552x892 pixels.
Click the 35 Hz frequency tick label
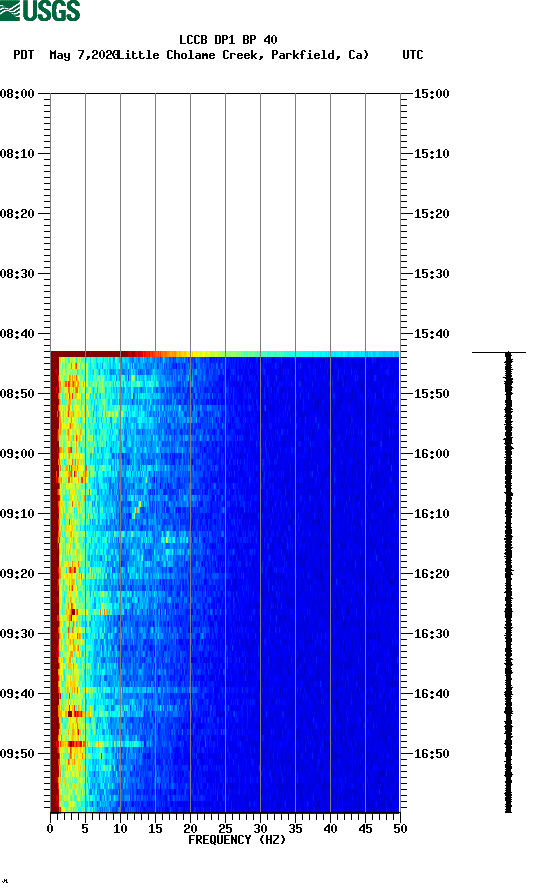295,828
